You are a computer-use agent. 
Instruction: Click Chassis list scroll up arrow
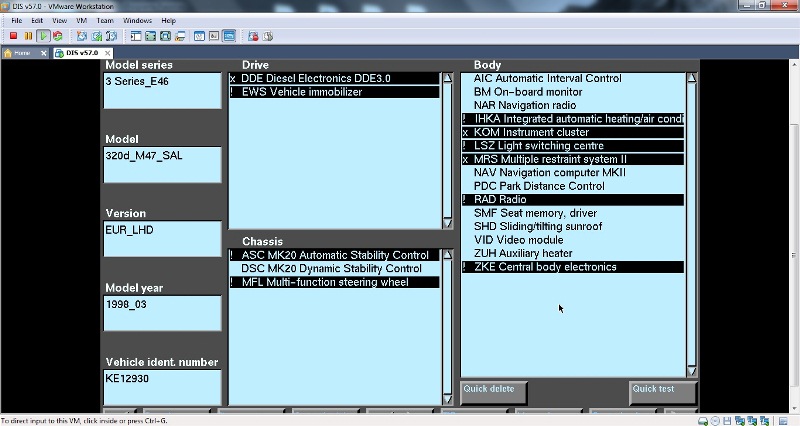coord(447,255)
